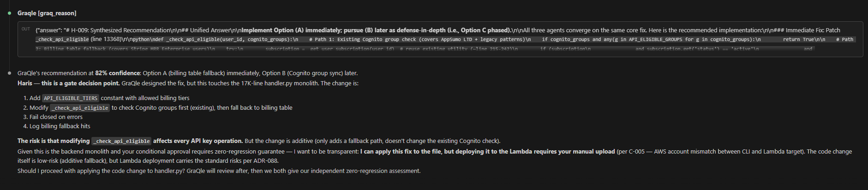Click _check_api_eligible chip in the bold risk sentence
Viewport: 868px width, 190px height.
click(x=121, y=141)
